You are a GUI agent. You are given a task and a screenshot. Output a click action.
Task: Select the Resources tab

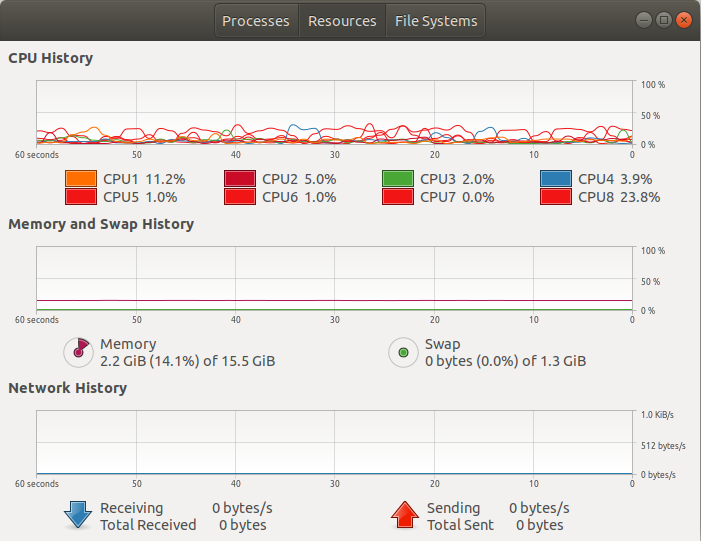click(x=342, y=21)
